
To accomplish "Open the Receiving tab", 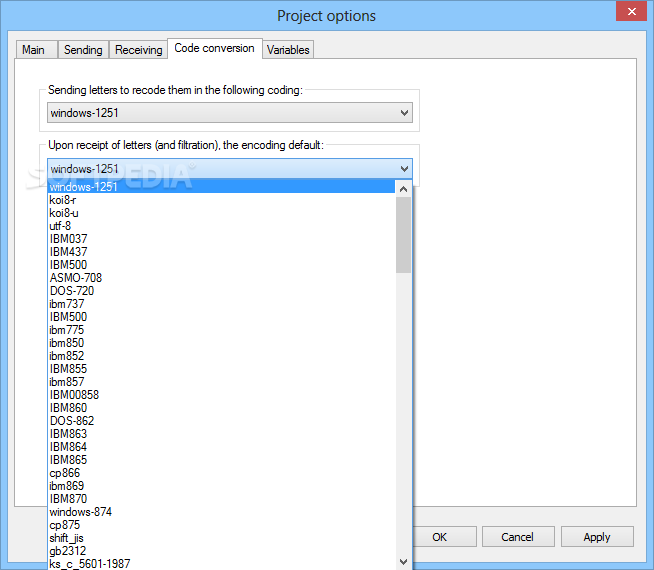I will 138,50.
